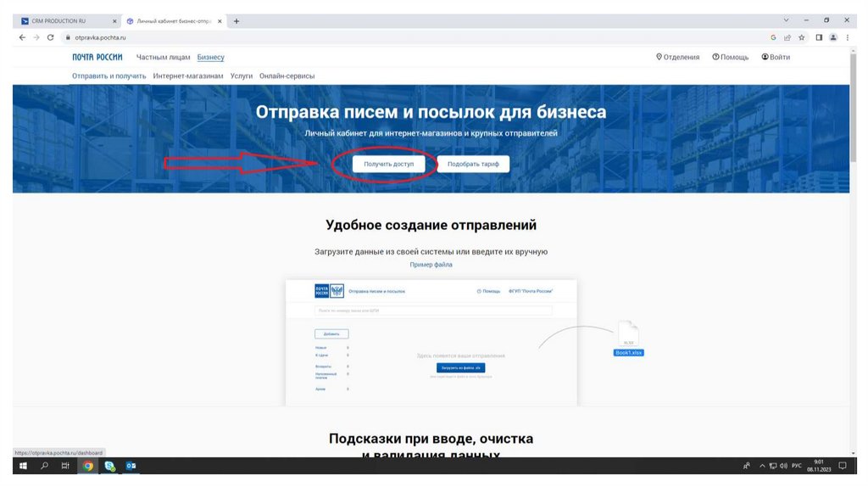Image resolution: width=868 pixels, height=487 pixels.
Task: Open Windows search from the taskbar
Action: 44,466
